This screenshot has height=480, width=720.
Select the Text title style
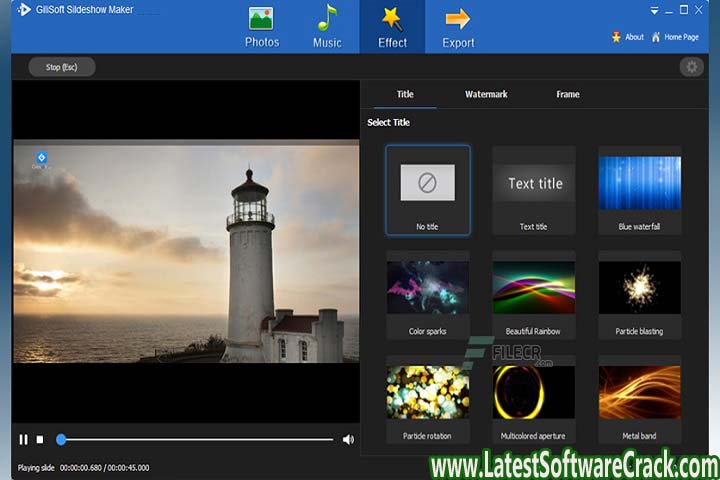[534, 190]
